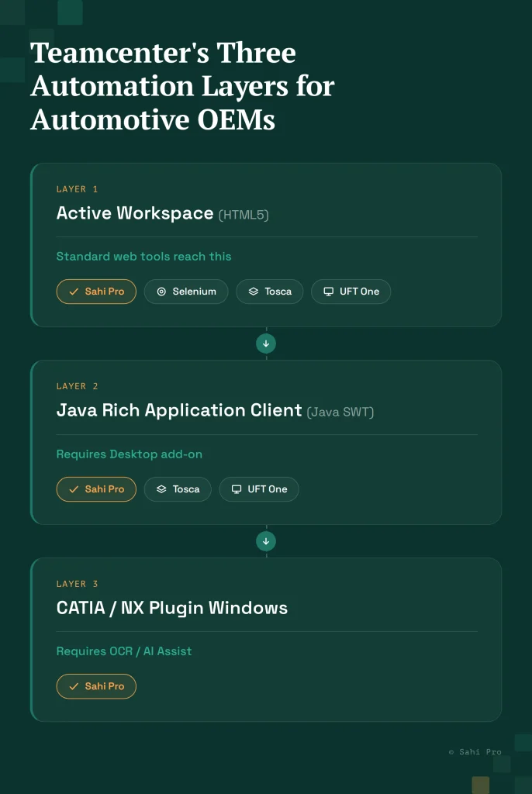Select the UFT One chip under Active Workspace
532x794 pixels.
351,292
